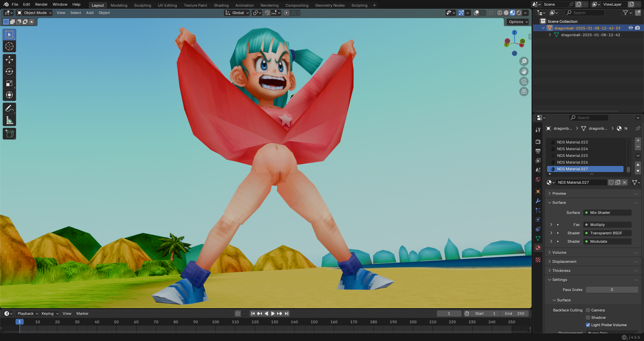Open the Modifiers wrench properties tab

pyautogui.click(x=538, y=201)
